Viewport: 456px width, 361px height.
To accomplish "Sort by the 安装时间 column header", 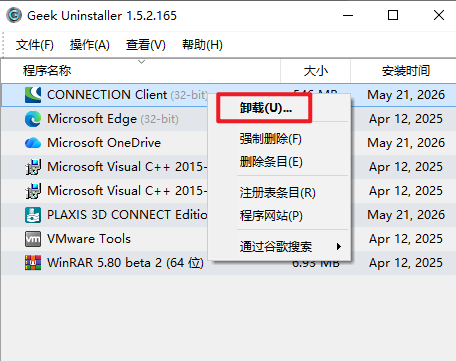I will pyautogui.click(x=406, y=71).
